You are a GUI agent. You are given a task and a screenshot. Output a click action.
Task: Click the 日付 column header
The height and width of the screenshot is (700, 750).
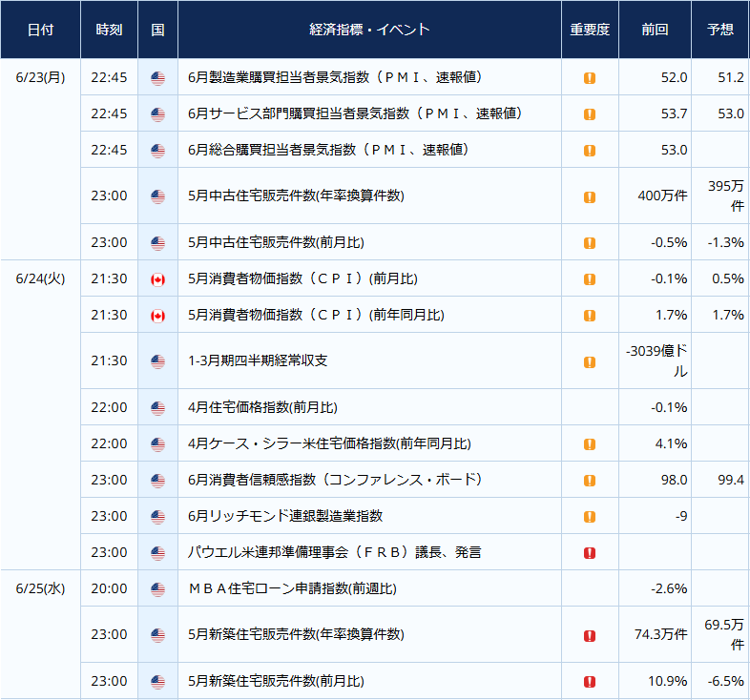pos(41,30)
